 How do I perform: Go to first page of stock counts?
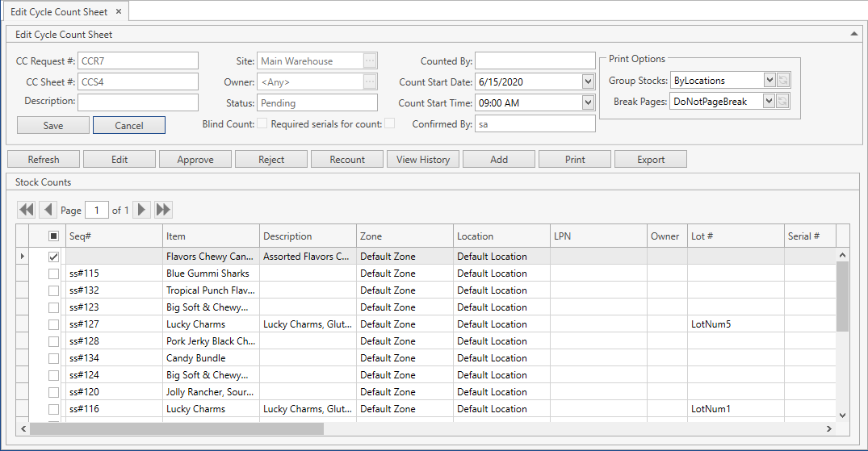click(27, 210)
